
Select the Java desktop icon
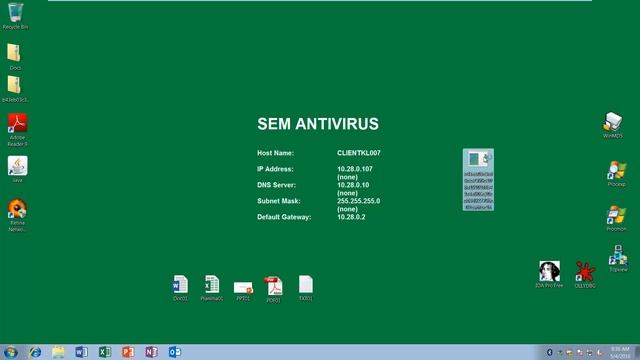(x=17, y=169)
